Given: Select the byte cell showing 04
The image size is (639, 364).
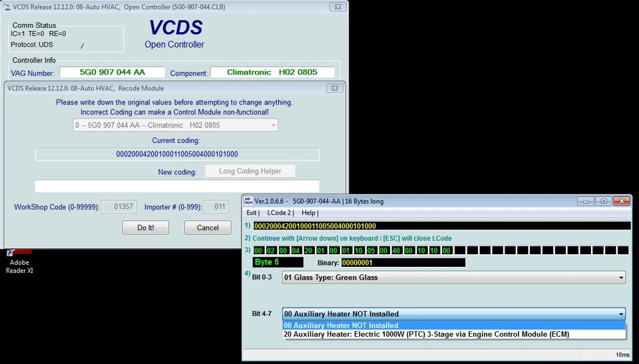Looking at the screenshot, I should click(x=296, y=250).
